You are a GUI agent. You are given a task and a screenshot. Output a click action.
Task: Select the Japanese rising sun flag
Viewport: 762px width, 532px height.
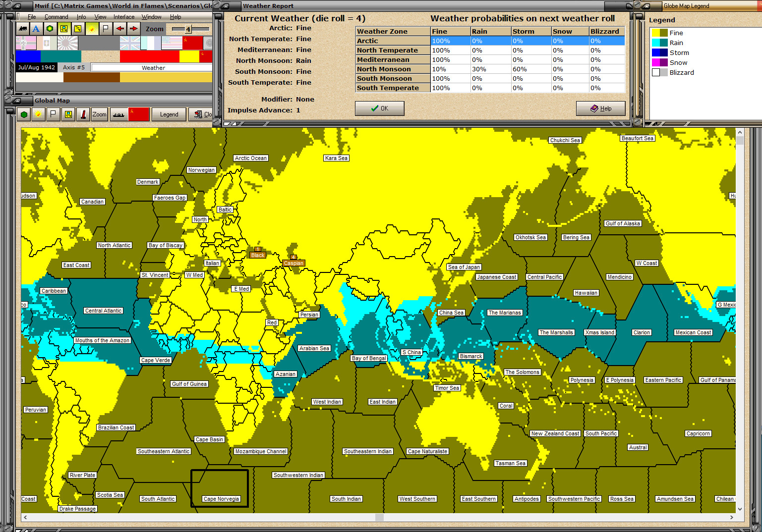point(67,43)
